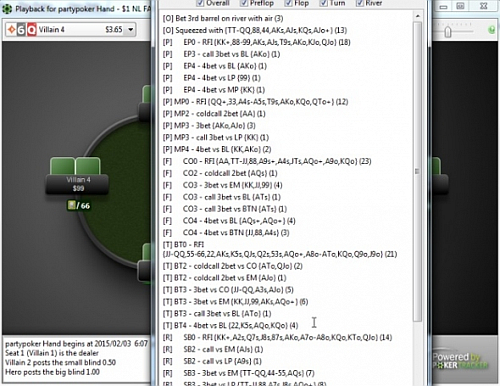Click the $3.65 amount in Villain 4 dropdown
Screen dimensions: 500x386
tap(114, 30)
